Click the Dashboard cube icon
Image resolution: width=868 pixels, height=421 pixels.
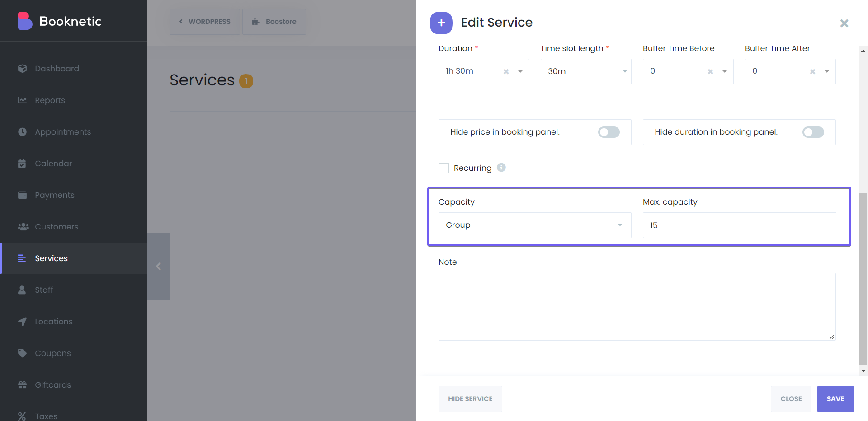[x=22, y=69]
